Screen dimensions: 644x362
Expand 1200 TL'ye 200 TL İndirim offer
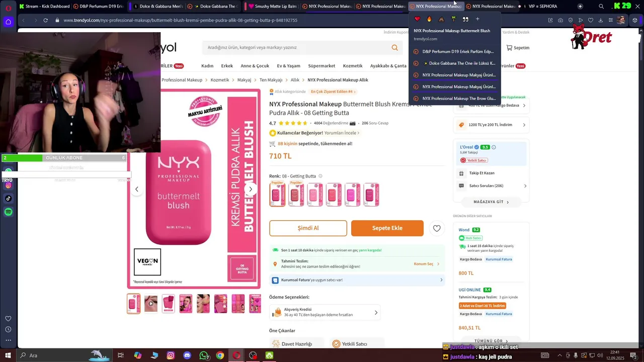point(491,125)
